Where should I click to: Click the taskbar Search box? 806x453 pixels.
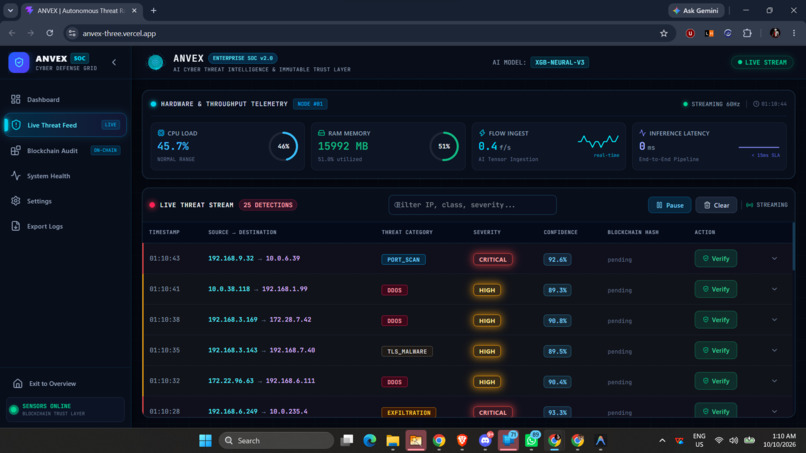(277, 441)
